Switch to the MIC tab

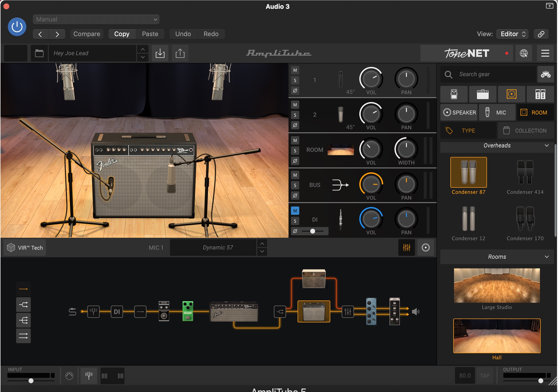tap(497, 113)
